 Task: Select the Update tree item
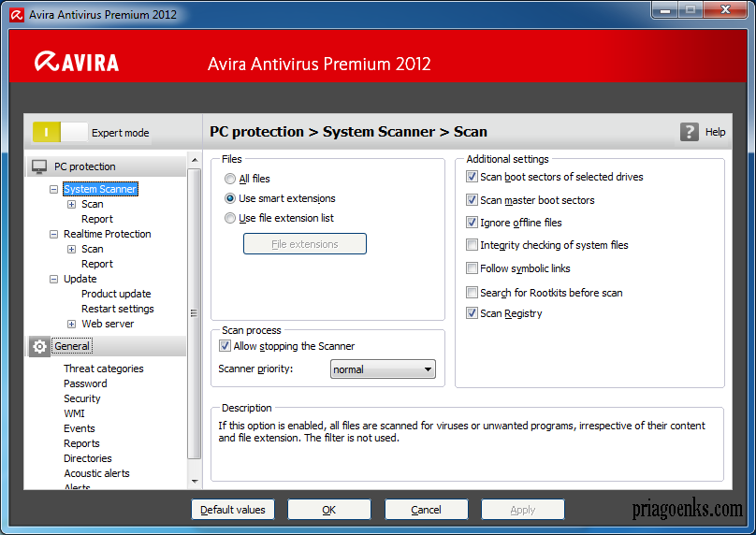click(80, 279)
